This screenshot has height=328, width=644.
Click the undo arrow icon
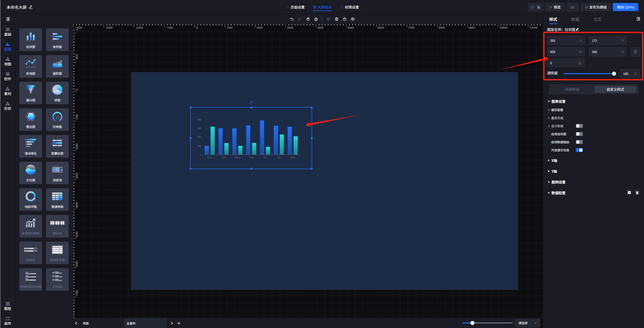pos(292,19)
